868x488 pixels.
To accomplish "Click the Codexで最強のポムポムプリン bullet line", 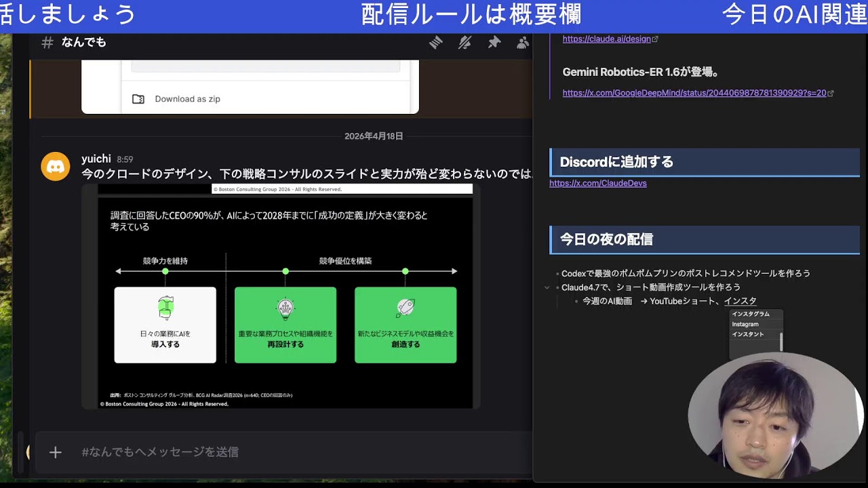I will click(x=686, y=274).
